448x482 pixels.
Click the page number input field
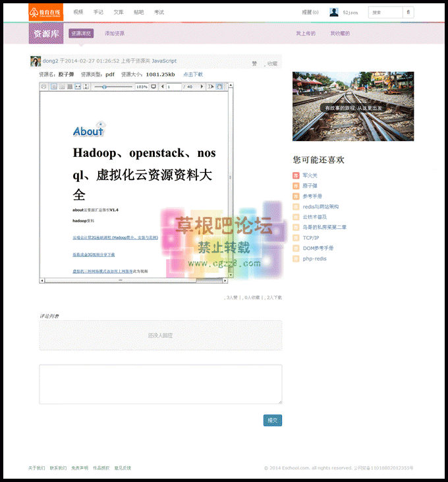tap(174, 87)
